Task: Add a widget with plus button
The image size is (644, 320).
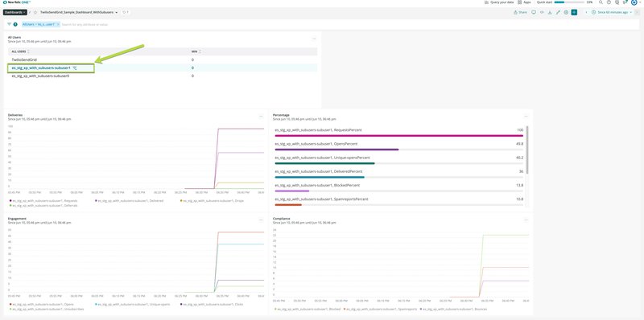Action: click(x=574, y=12)
